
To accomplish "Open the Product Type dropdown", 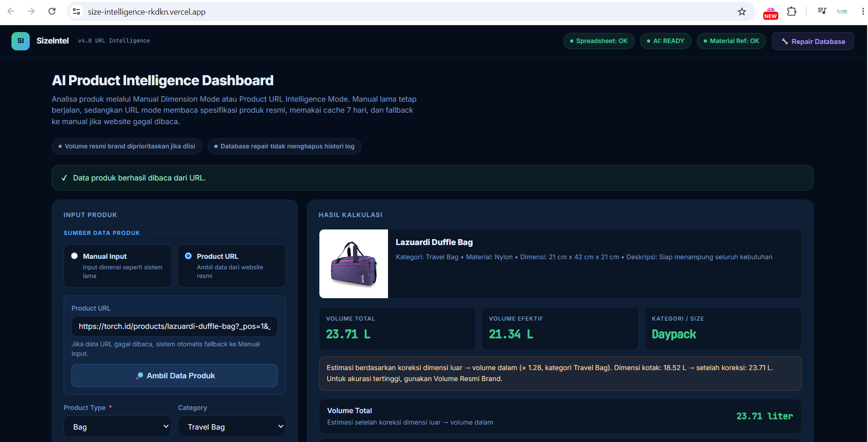I will (117, 426).
